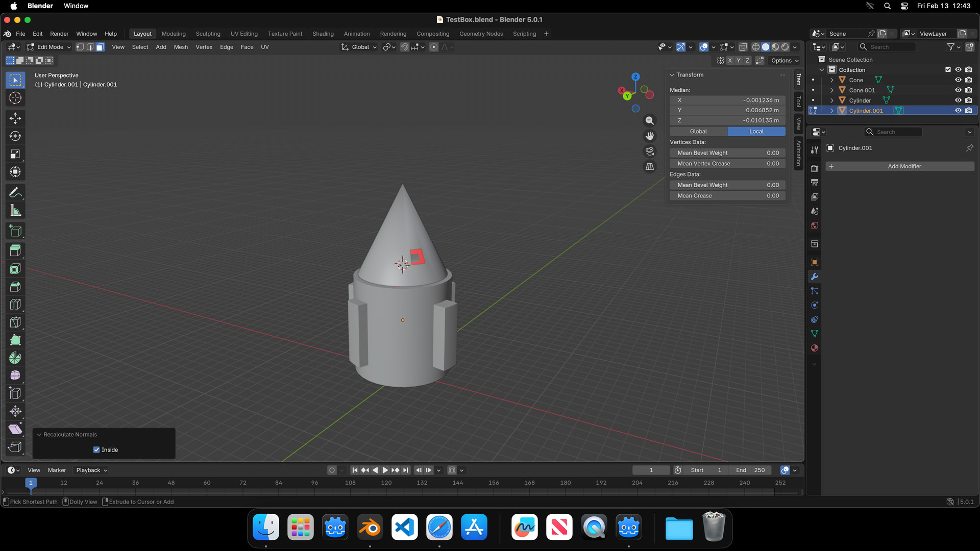Switch to face select mode
This screenshot has width=980, height=551.
[x=101, y=47]
